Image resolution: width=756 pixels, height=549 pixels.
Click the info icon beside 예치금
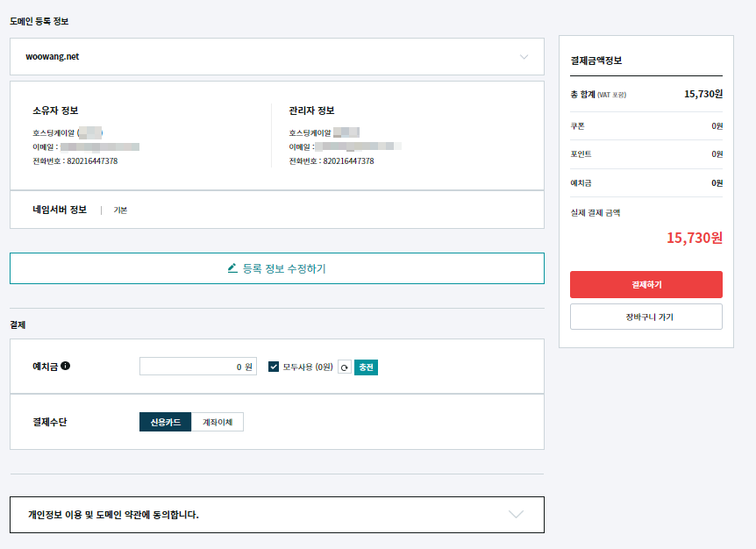tap(66, 367)
